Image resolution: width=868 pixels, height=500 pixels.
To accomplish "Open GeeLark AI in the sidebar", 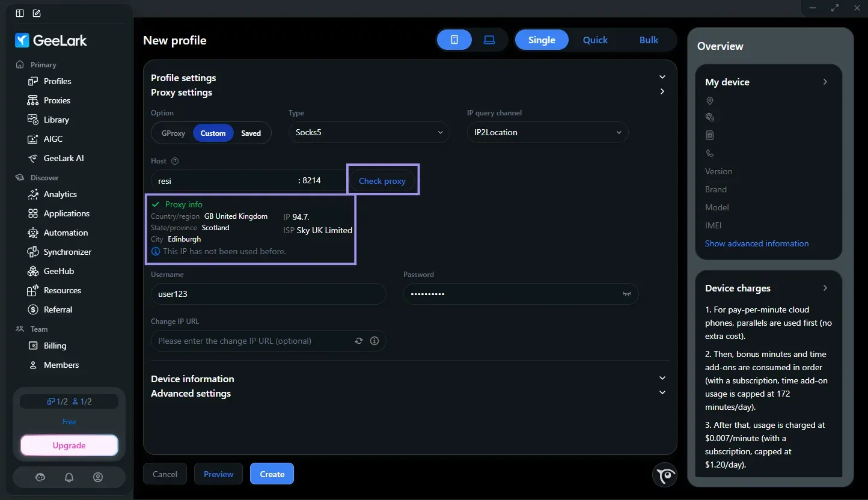I will pyautogui.click(x=64, y=158).
